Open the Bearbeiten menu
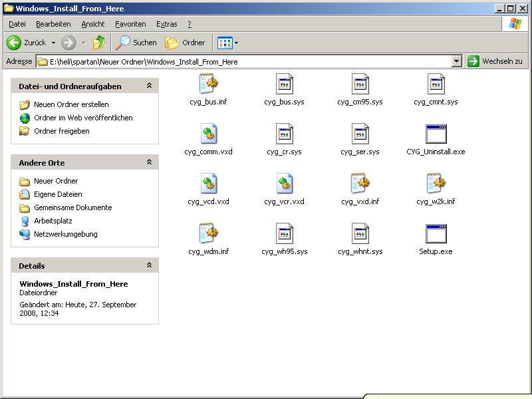This screenshot has height=399, width=532. coord(53,24)
